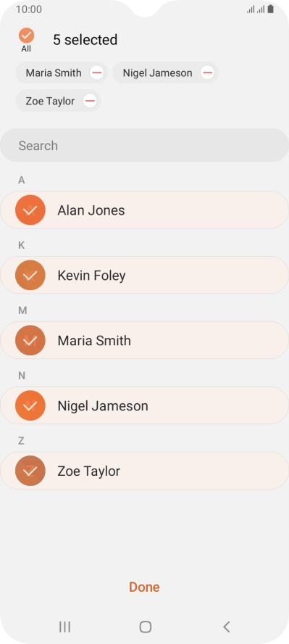The width and height of the screenshot is (289, 644).
Task: Open recent apps navigation icon
Action: click(64, 627)
